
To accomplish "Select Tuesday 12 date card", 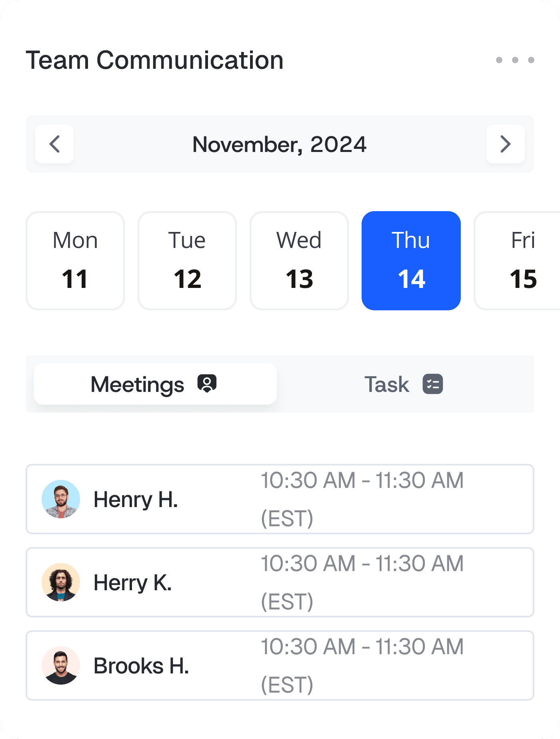I will [x=187, y=261].
